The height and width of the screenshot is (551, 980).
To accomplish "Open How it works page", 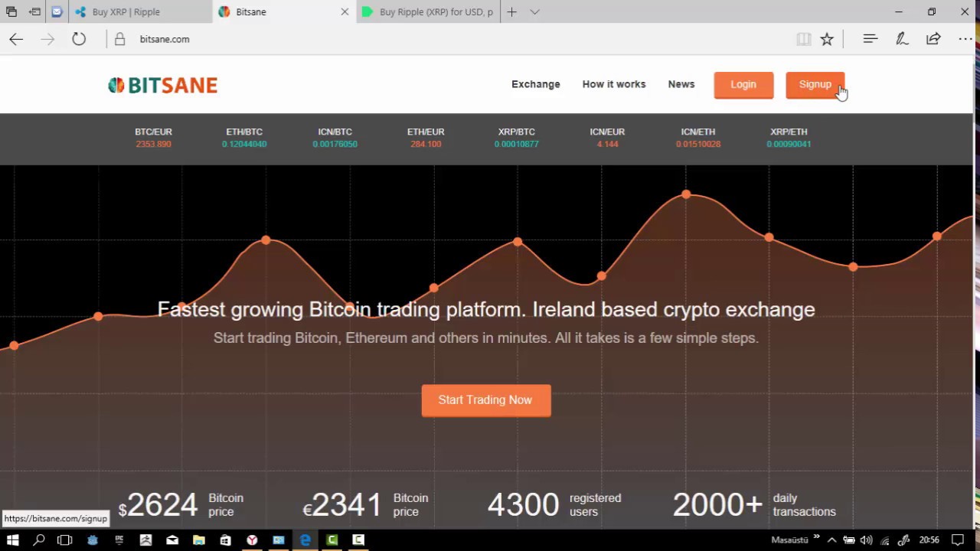I will 614,84.
